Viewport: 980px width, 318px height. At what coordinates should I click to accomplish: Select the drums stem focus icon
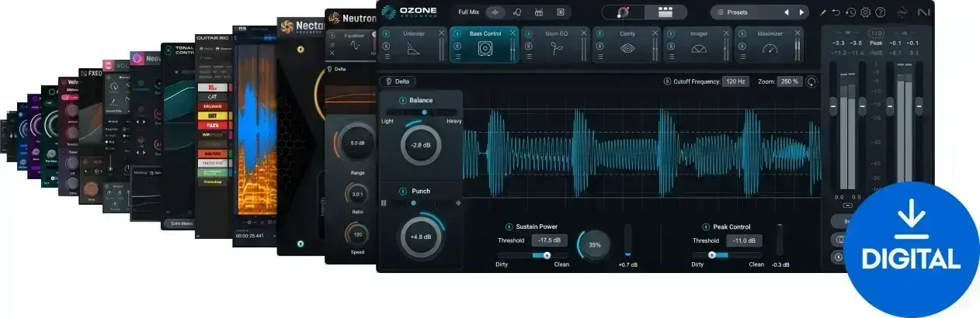tap(539, 12)
